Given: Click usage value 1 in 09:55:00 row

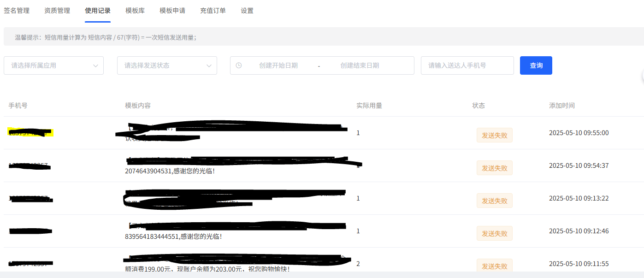Looking at the screenshot, I should pyautogui.click(x=358, y=133).
